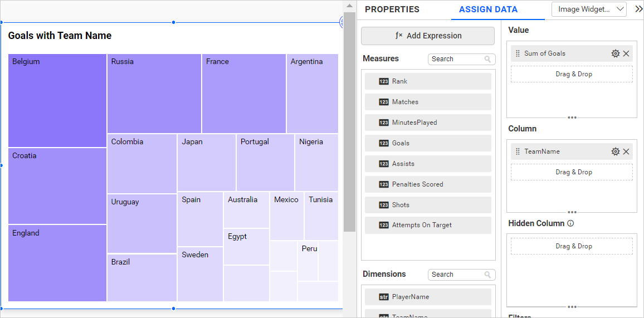Click the Belgium tile in treemap
The height and width of the screenshot is (318, 644).
[x=57, y=100]
